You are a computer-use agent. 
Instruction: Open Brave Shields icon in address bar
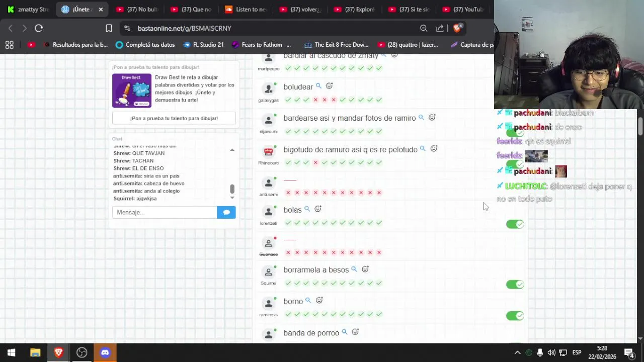click(457, 28)
